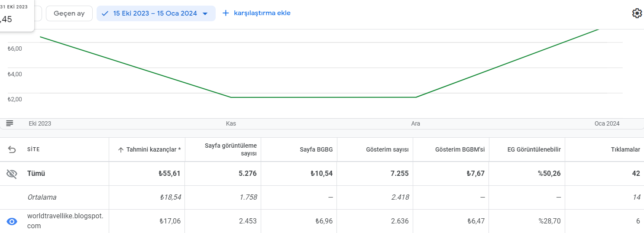
Task: Select the 15 Eki 2023 – 15 Oca 2024 range
Action: pos(155,13)
